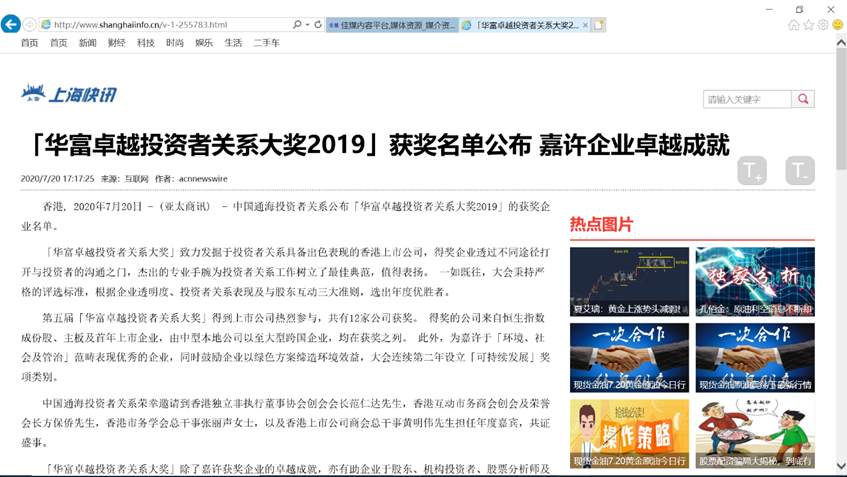The image size is (847, 477).
Task: Open the 二手车 navigation link
Action: click(x=267, y=43)
